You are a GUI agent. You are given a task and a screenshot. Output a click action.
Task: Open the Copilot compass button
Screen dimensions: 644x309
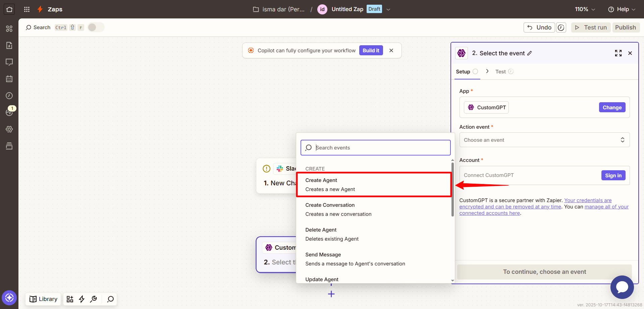pyautogui.click(x=9, y=298)
